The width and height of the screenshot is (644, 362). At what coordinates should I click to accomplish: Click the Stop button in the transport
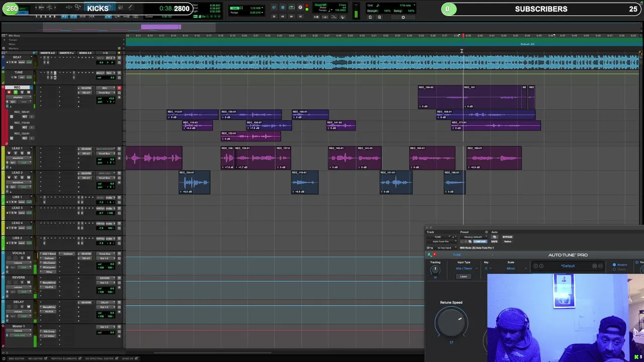(x=283, y=8)
